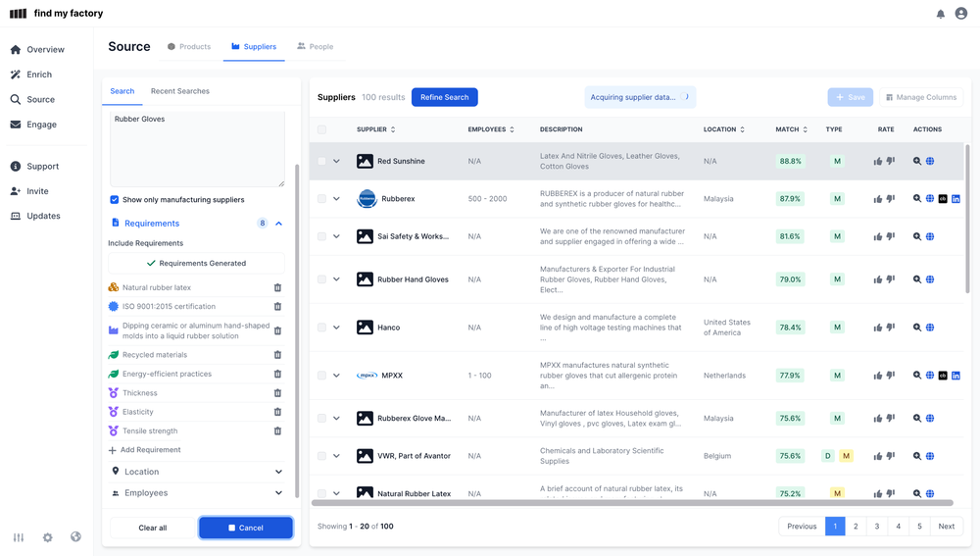Viewport: 980px width, 556px height.
Task: Switch to the People tab
Action: click(315, 47)
